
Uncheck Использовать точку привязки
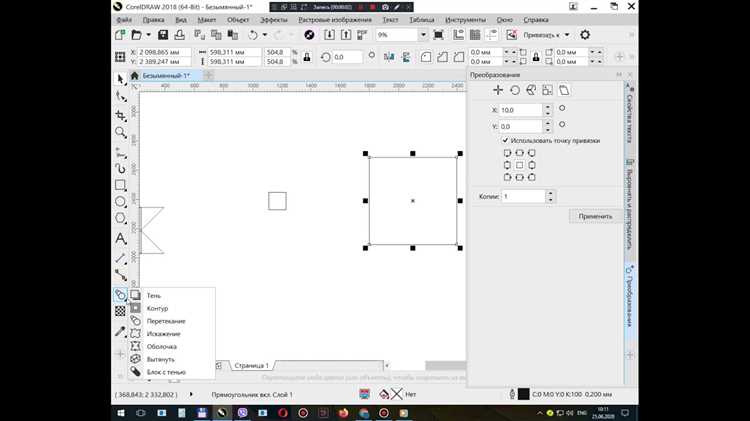click(505, 141)
